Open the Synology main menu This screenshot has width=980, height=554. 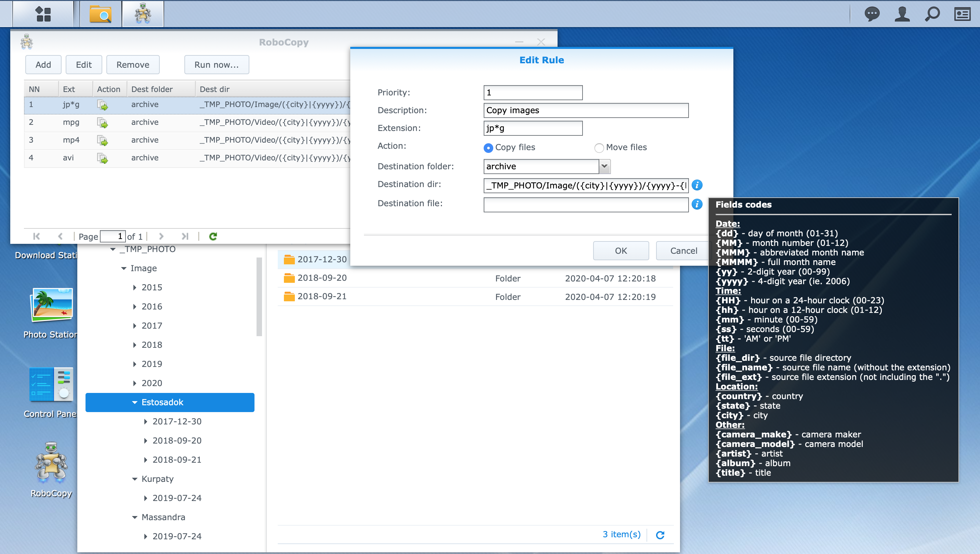tap(43, 14)
